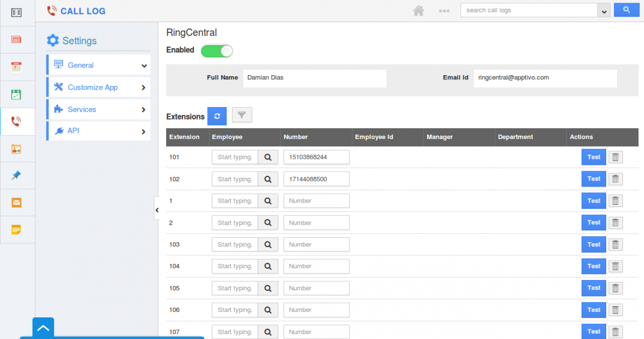Search employee for extension 102
The width and height of the screenshot is (644, 339).
click(x=268, y=179)
